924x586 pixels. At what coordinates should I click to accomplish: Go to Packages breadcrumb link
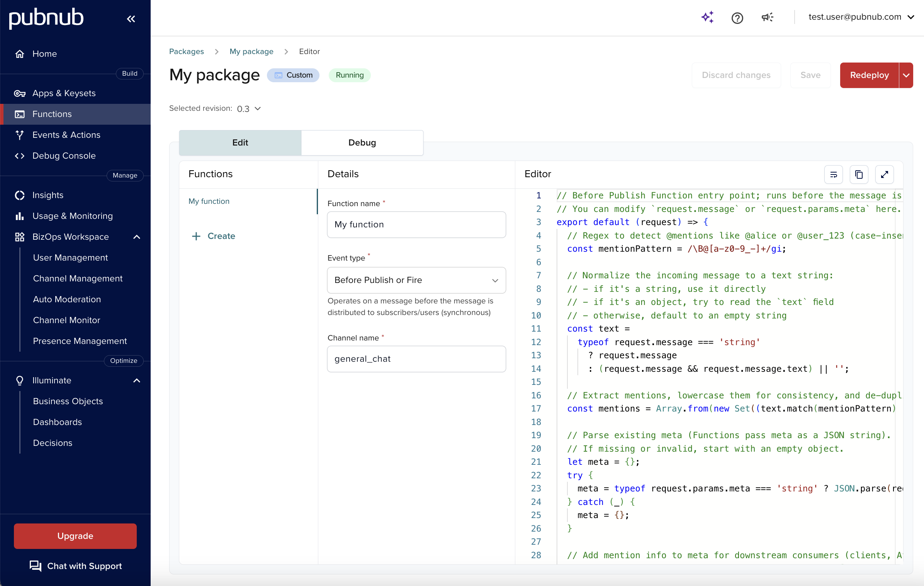[186, 51]
